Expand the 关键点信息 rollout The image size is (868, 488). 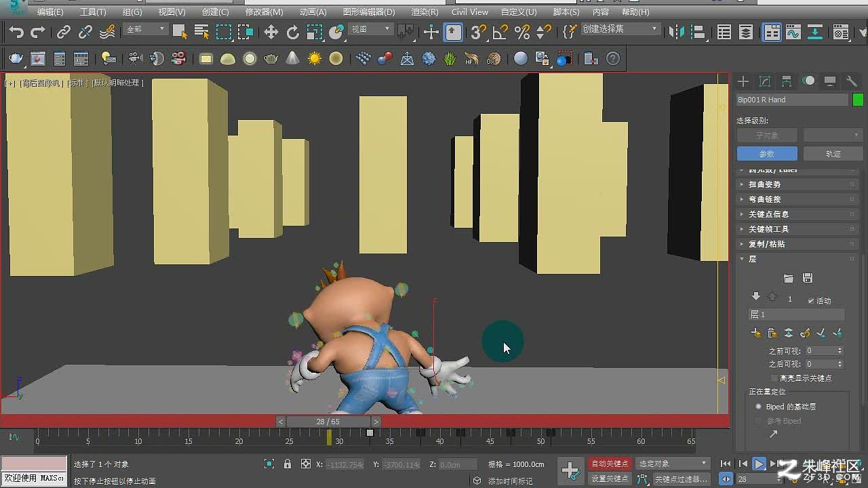tap(799, 214)
